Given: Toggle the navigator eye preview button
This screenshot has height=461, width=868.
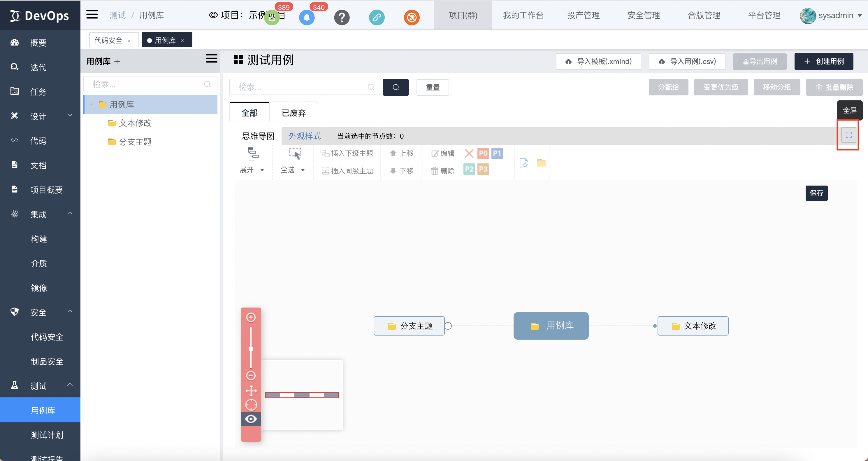Looking at the screenshot, I should pyautogui.click(x=251, y=419).
